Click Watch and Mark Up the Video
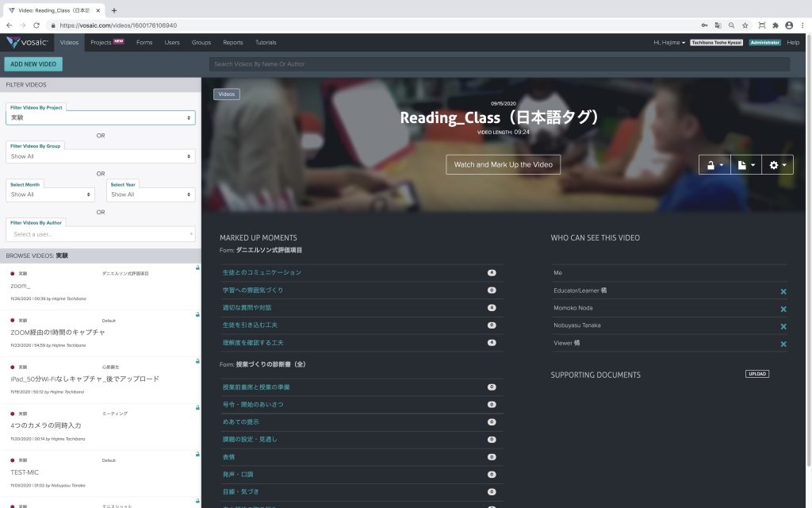 pyautogui.click(x=503, y=165)
